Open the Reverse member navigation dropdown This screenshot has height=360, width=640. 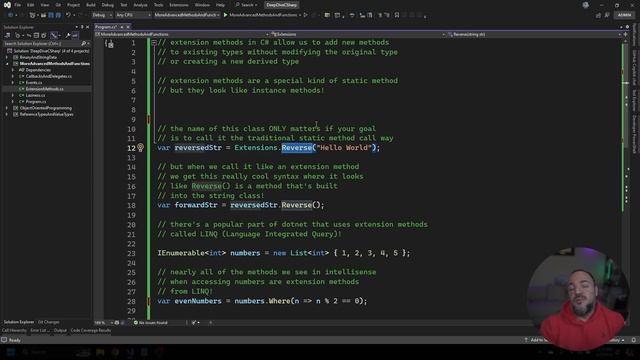tap(534, 34)
